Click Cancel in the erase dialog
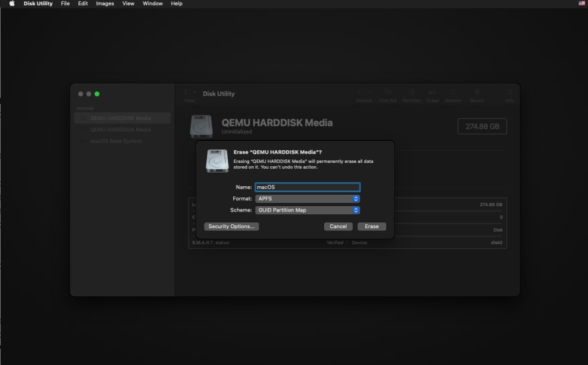This screenshot has width=588, height=365. point(338,226)
